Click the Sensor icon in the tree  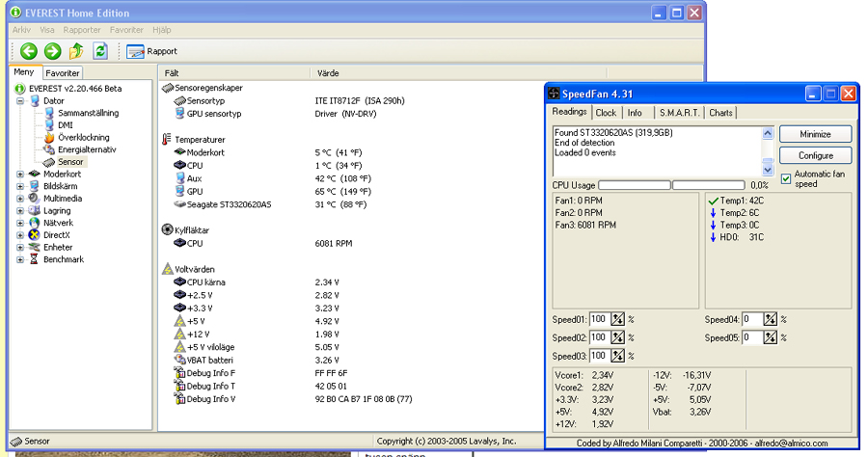click(x=49, y=162)
